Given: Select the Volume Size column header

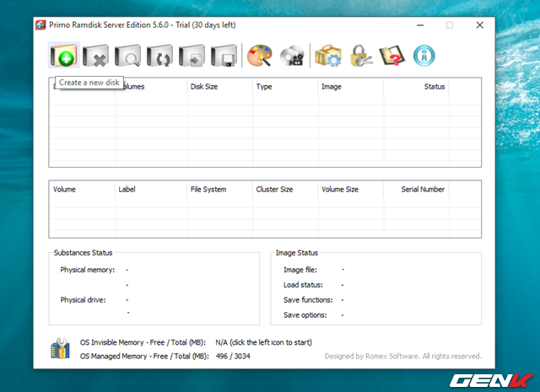Looking at the screenshot, I should 340,190.
